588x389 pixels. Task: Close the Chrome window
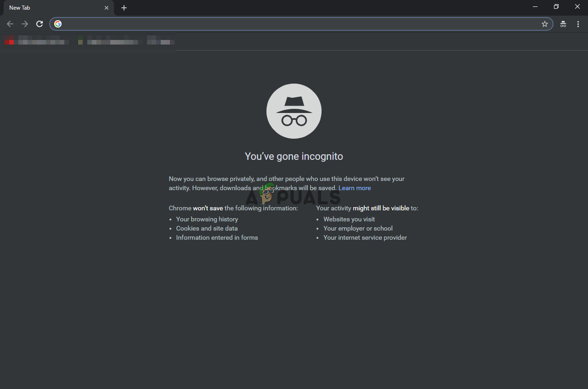(x=577, y=7)
